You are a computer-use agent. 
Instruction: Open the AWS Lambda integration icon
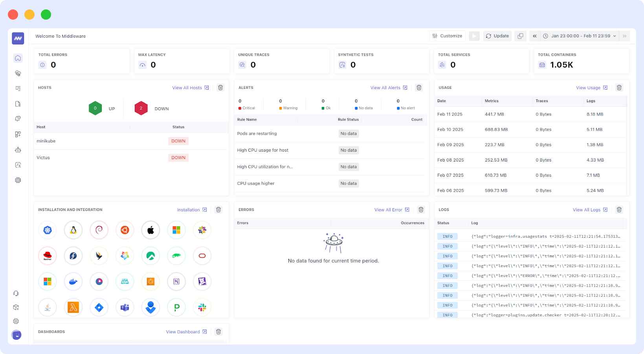click(73, 307)
